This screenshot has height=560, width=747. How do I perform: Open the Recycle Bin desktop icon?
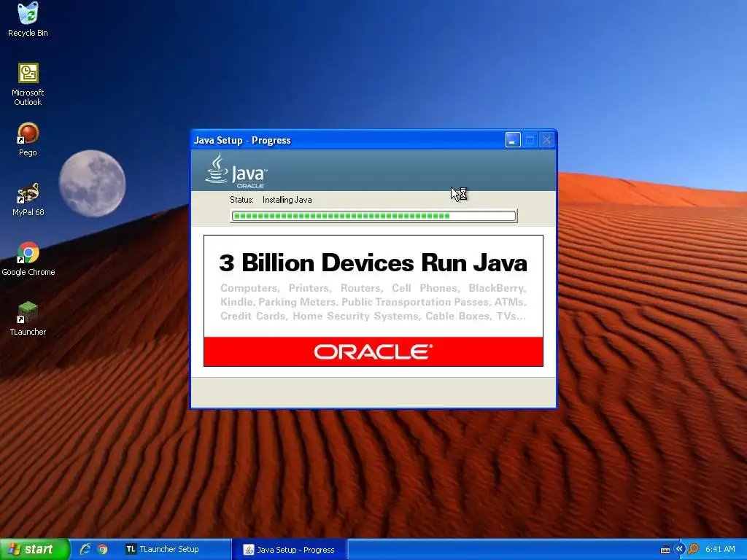click(x=28, y=19)
